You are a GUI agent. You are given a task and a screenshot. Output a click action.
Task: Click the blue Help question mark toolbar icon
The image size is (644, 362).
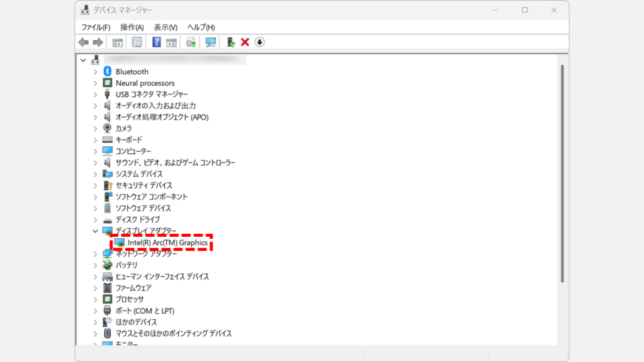coord(157,42)
